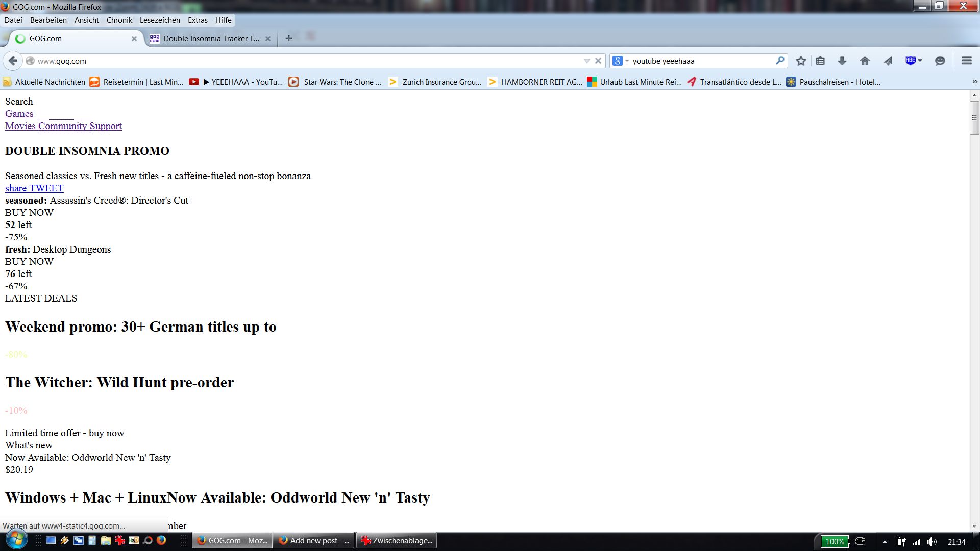The width and height of the screenshot is (980, 551).
Task: Open Winamp lightning quick launch icon
Action: [x=64, y=541]
